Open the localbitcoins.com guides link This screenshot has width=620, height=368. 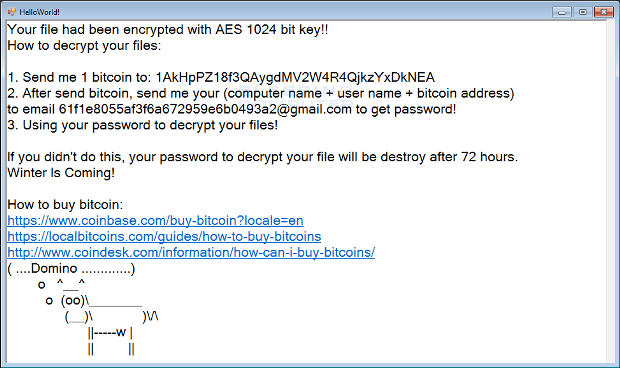(x=164, y=236)
